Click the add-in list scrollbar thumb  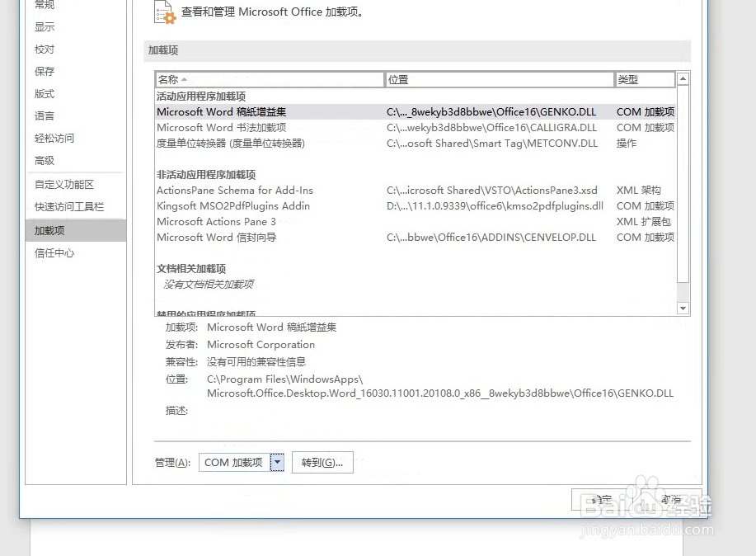(683, 184)
